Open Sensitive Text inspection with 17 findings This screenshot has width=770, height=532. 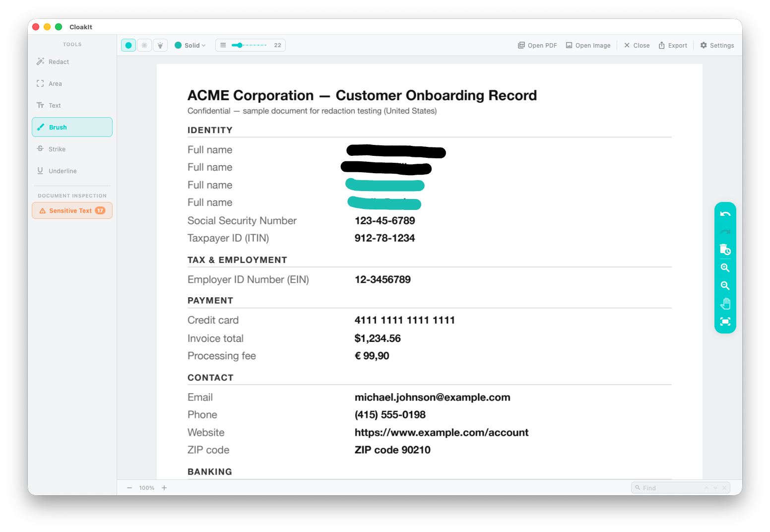(x=72, y=210)
